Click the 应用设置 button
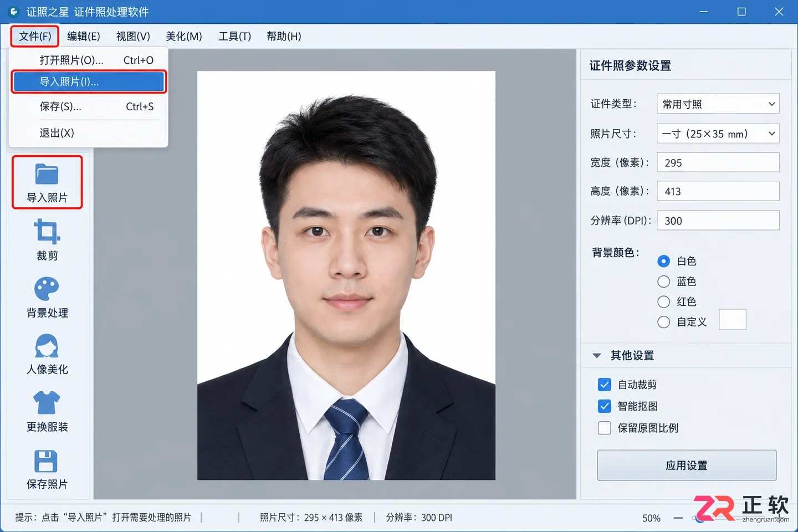Viewport: 798px width, 532px height. click(x=687, y=465)
